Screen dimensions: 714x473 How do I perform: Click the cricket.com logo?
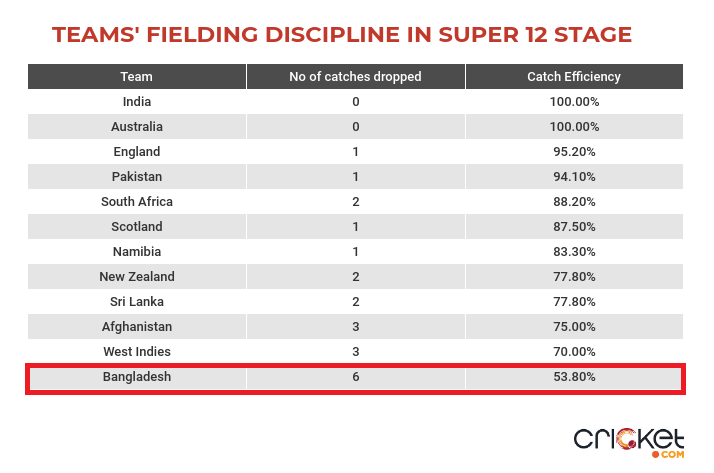pyautogui.click(x=629, y=443)
